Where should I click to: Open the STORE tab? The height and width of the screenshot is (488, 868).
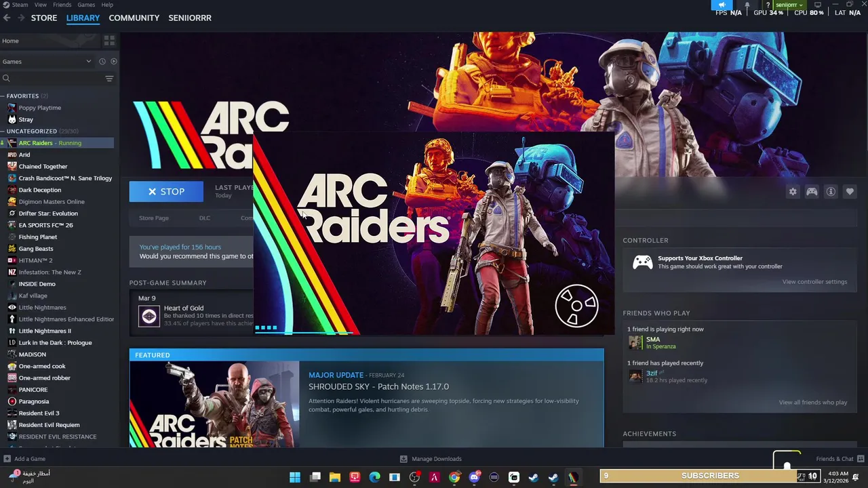(44, 18)
